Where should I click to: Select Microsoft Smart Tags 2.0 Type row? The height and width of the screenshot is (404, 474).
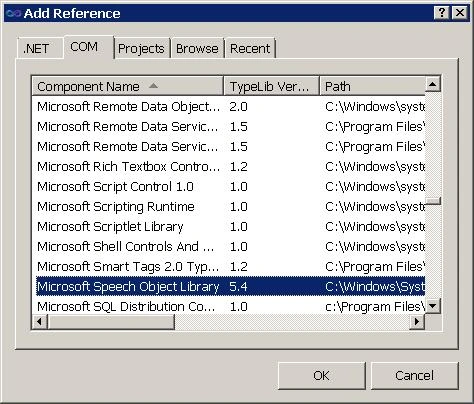tap(230, 267)
